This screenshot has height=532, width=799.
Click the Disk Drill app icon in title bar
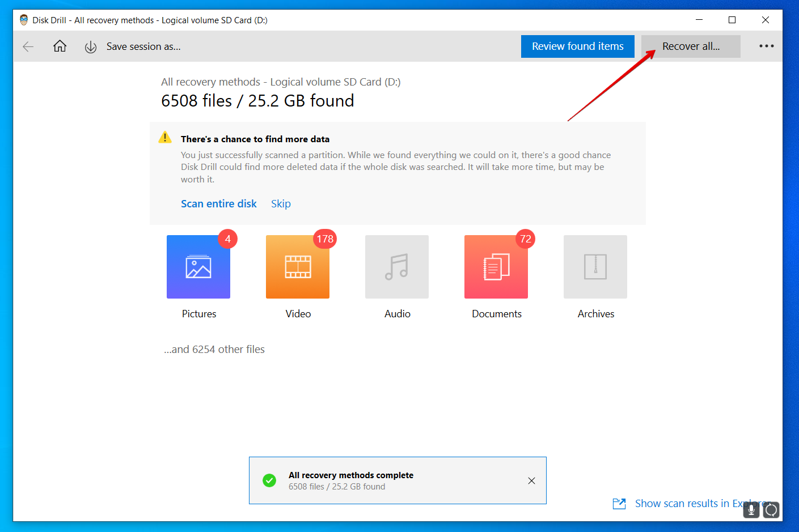click(x=24, y=20)
